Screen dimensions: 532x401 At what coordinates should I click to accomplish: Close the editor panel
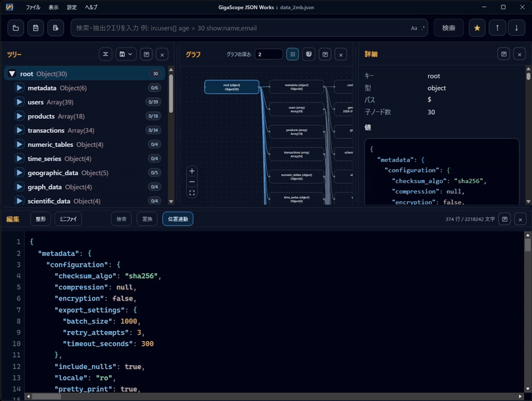(x=520, y=219)
